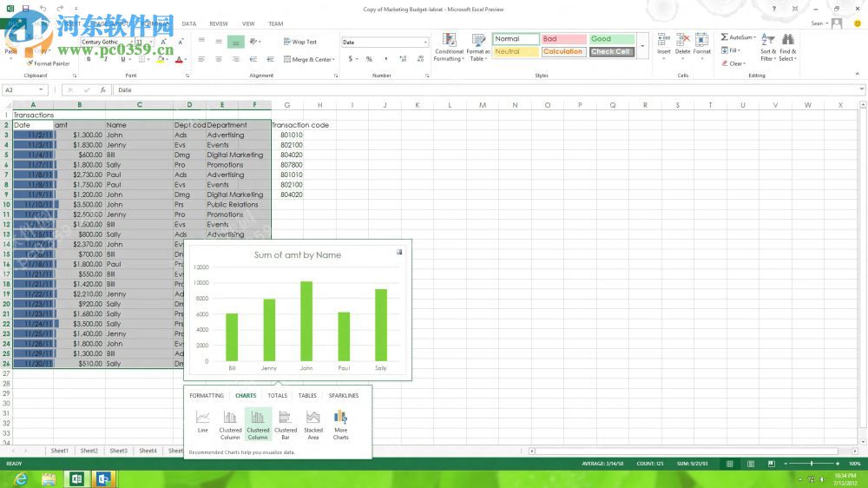Open Sort & Filter tool
Screen dimensions: 868x488
pos(767,47)
